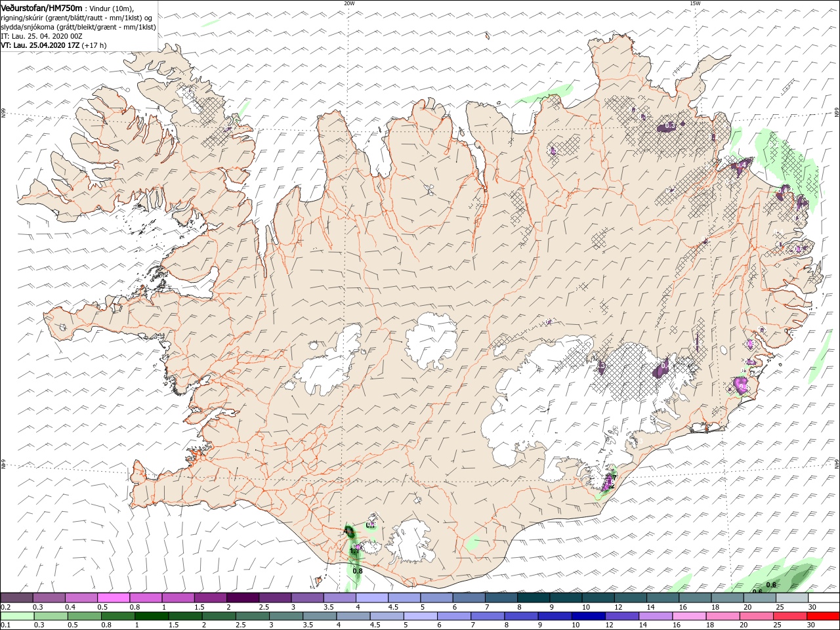
Task: Click the 0.8 precipitation value on the south coast
Action: (x=358, y=571)
